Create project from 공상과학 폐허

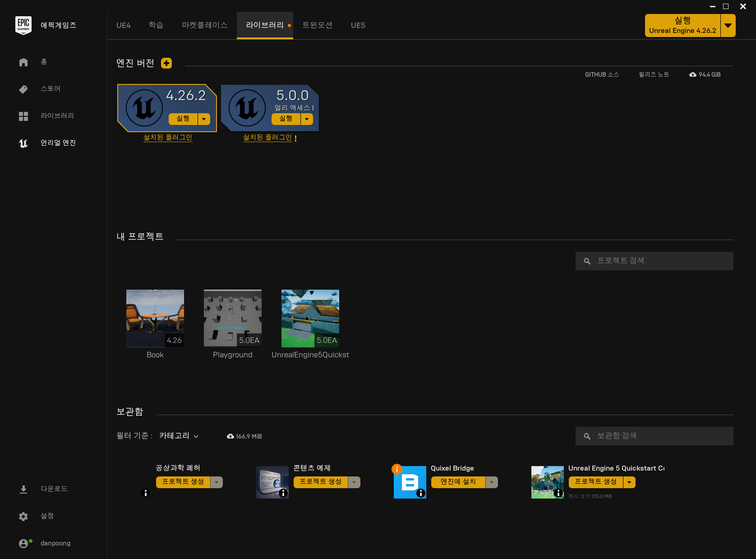tap(183, 482)
